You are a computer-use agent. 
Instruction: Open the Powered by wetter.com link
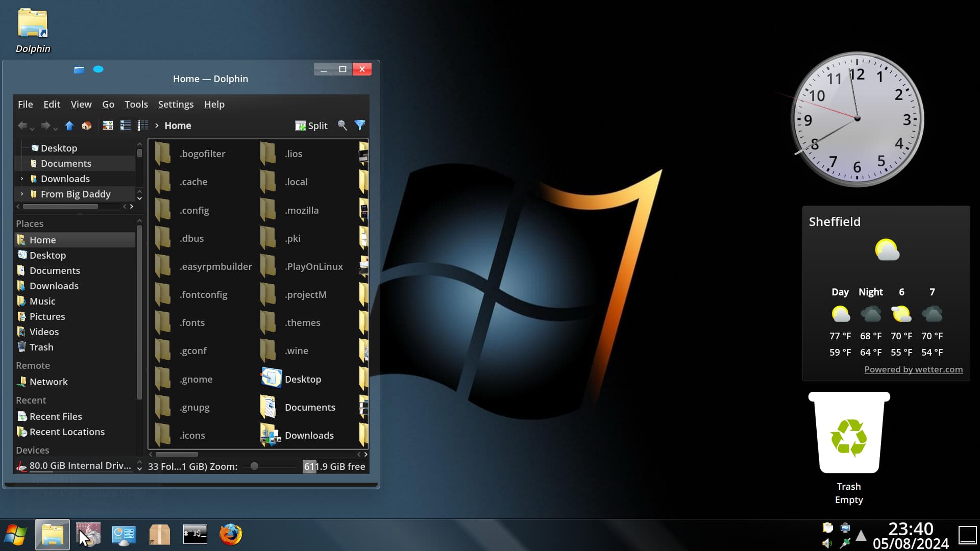click(x=913, y=369)
